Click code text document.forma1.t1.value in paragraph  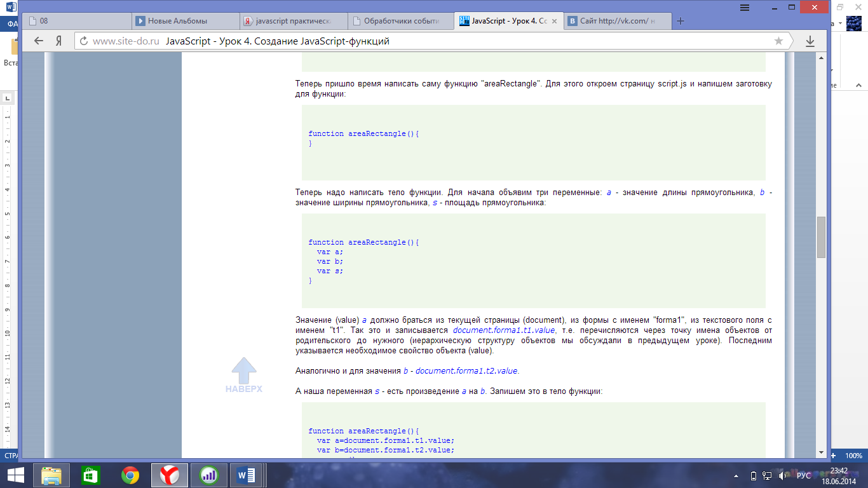[x=505, y=330]
